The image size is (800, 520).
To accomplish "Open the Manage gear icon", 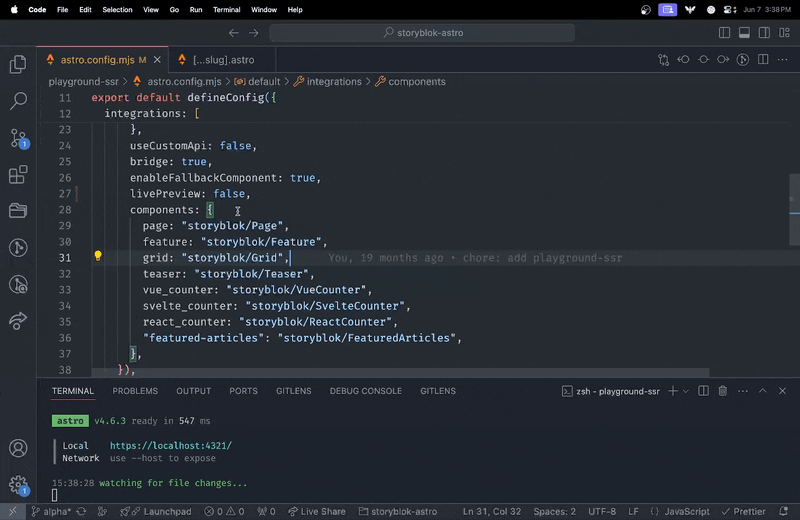I will [x=18, y=485].
